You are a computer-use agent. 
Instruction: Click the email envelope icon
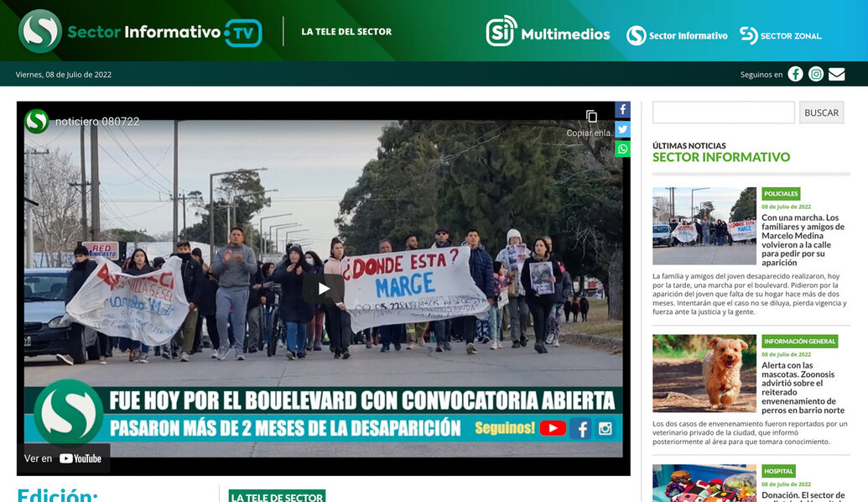(837, 74)
